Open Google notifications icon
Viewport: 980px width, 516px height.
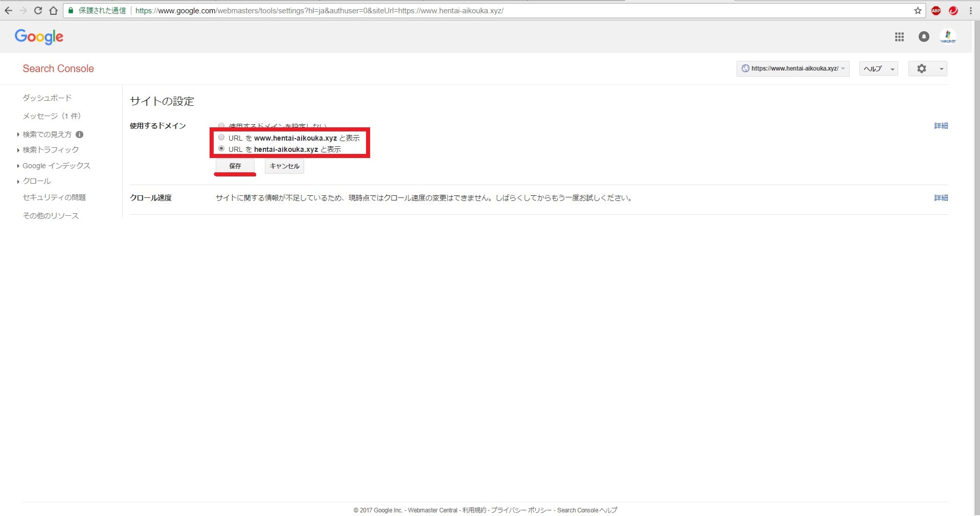(924, 36)
